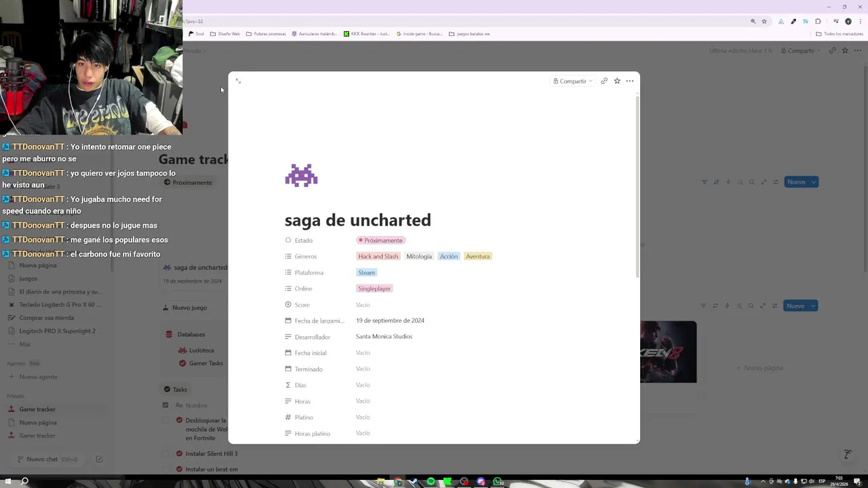Open Compartir dropdown in Notion top bar
The width and height of the screenshot is (868, 488).
tap(800, 50)
